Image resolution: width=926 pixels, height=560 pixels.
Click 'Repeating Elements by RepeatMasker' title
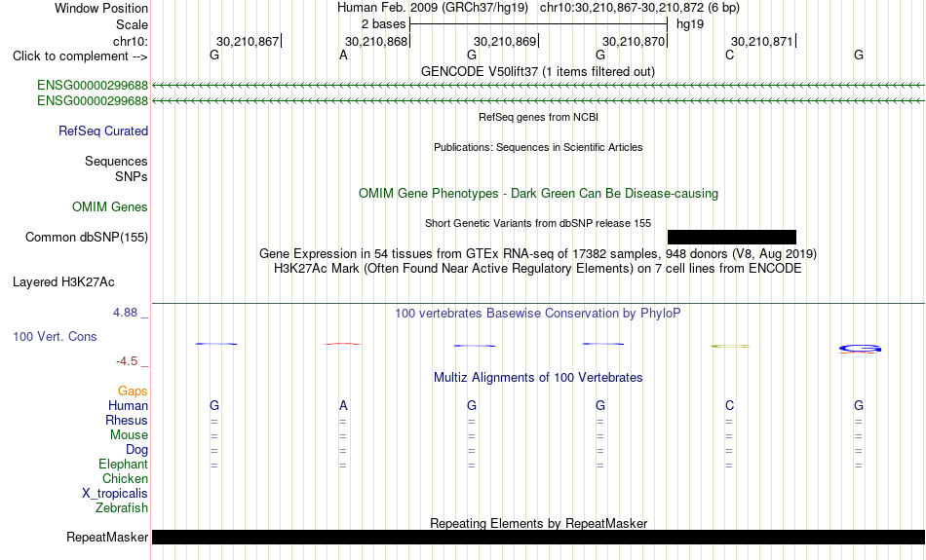[538, 523]
